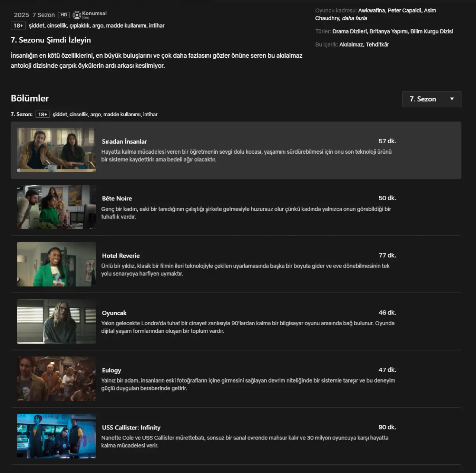Click the Oyuncak episode description
476x473 pixels.
[248, 327]
